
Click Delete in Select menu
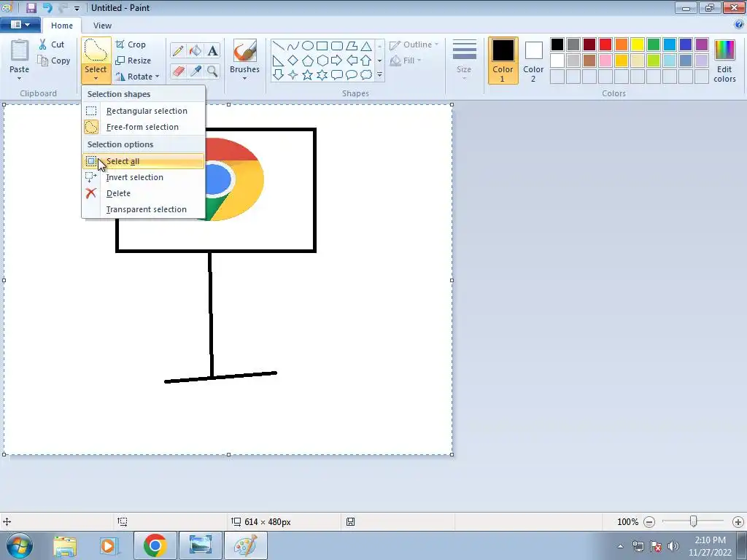click(x=144, y=193)
